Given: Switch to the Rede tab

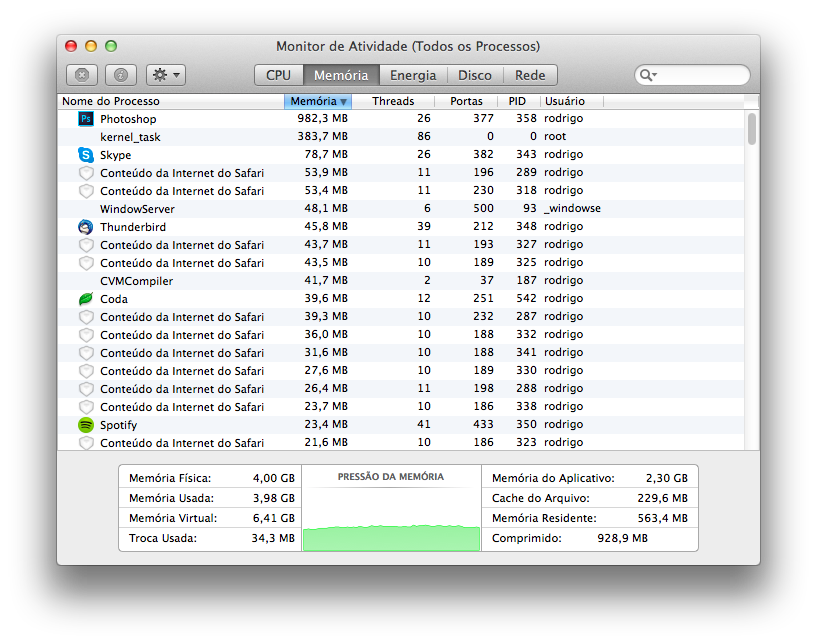Looking at the screenshot, I should point(530,75).
